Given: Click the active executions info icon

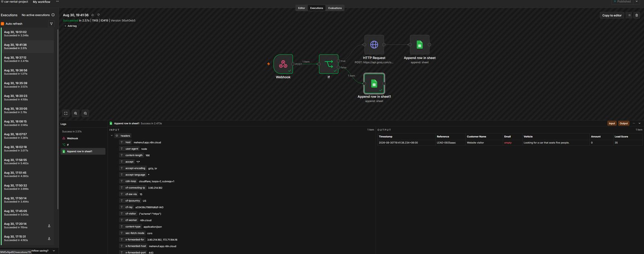Looking at the screenshot, I should 53,15.
